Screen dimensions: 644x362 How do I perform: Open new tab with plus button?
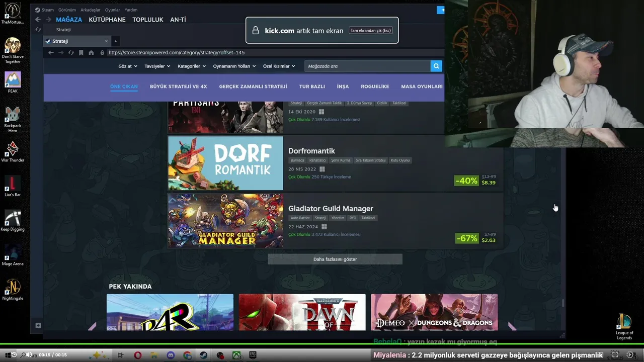pos(115,41)
